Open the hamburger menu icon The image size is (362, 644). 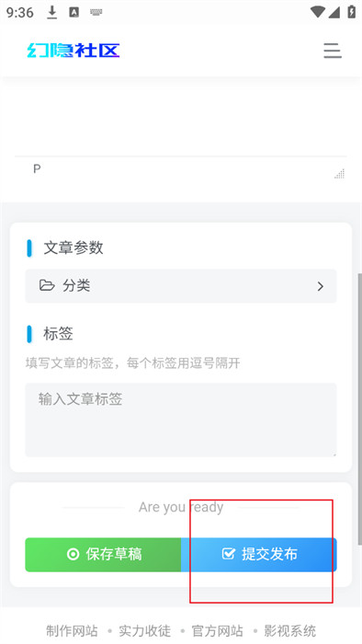click(x=332, y=51)
